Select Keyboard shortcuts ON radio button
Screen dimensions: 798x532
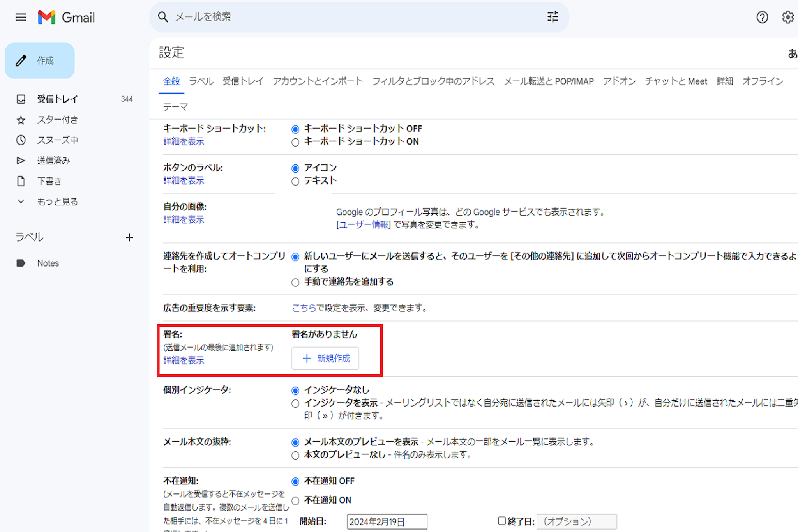[x=295, y=142]
